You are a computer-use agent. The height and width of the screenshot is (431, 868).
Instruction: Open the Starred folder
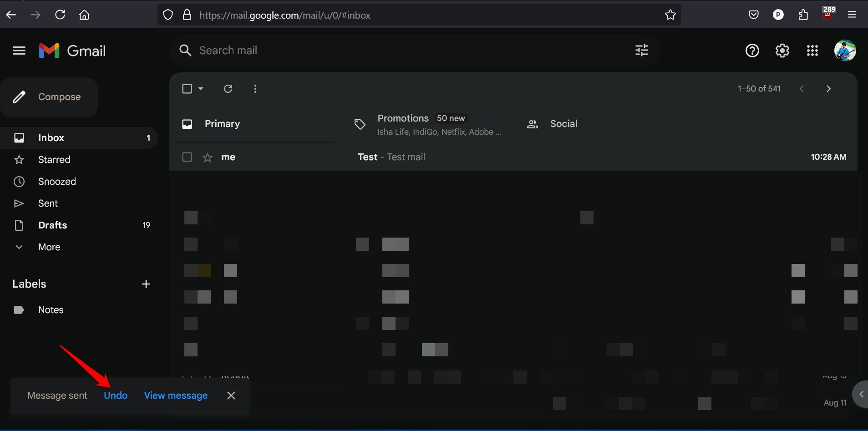(79, 160)
